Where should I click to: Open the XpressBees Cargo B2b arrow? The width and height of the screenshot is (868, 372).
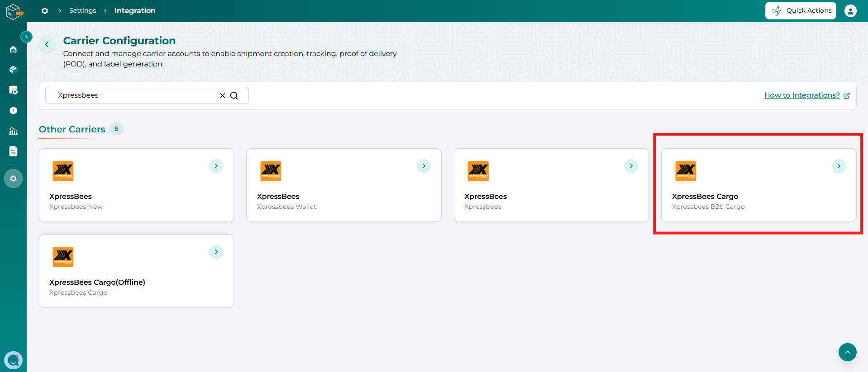[x=839, y=166]
